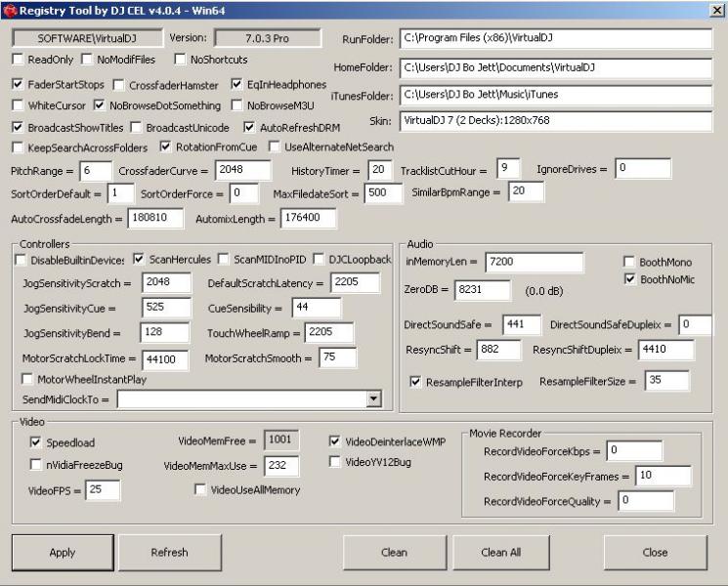
Task: Uncheck BroadcastShowTitles
Action: click(18, 127)
